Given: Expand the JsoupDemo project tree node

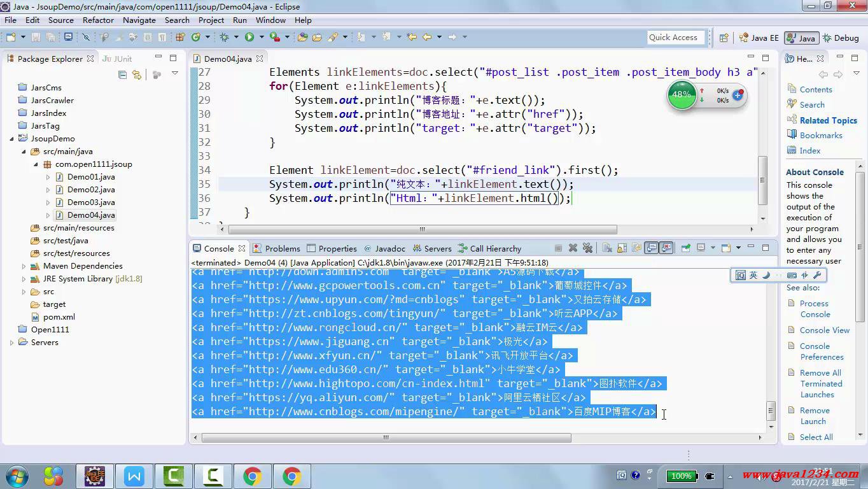Looking at the screenshot, I should click(x=11, y=138).
